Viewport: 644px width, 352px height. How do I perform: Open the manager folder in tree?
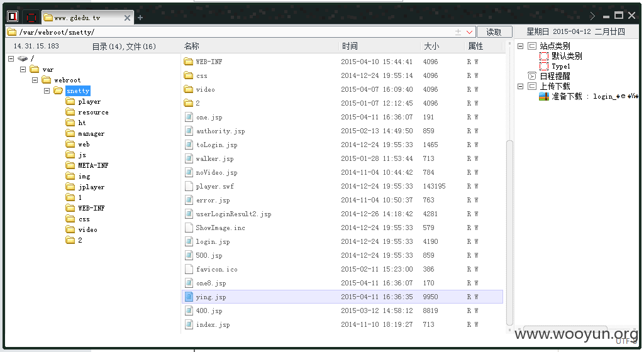coord(91,133)
